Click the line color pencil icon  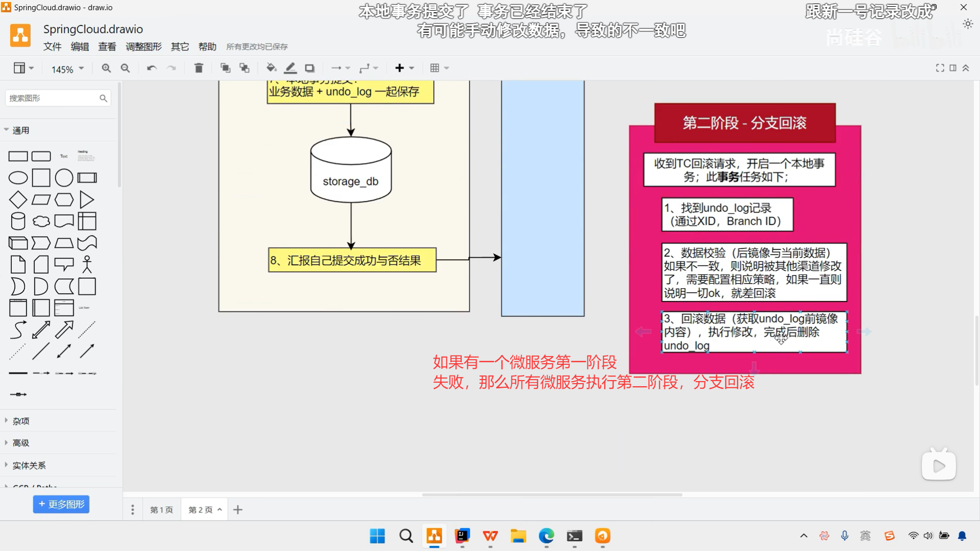pos(290,68)
